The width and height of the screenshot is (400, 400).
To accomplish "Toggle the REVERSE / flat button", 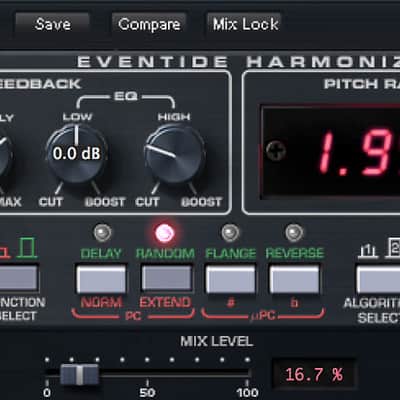I will [294, 278].
